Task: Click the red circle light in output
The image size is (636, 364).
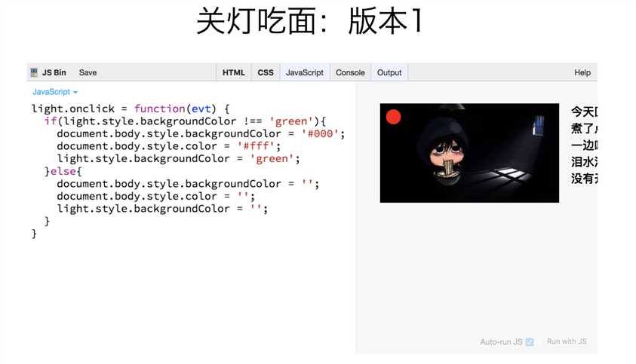Action: tap(393, 117)
